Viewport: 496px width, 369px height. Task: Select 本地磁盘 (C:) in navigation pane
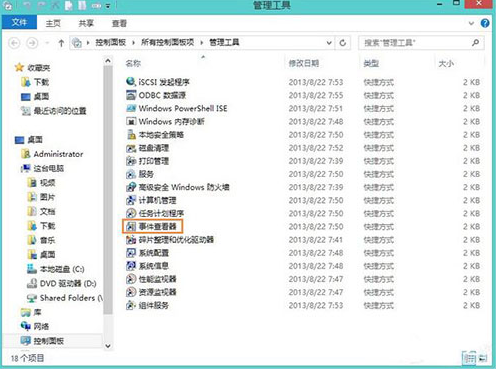[x=62, y=269]
